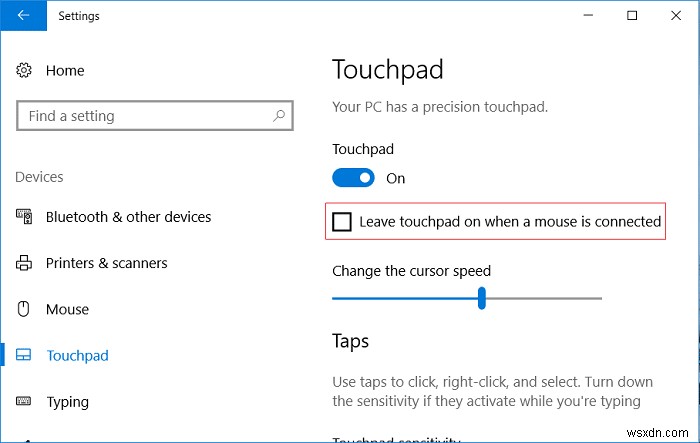Click the Typing keyboard icon
The height and width of the screenshot is (443, 700).
pyautogui.click(x=25, y=402)
